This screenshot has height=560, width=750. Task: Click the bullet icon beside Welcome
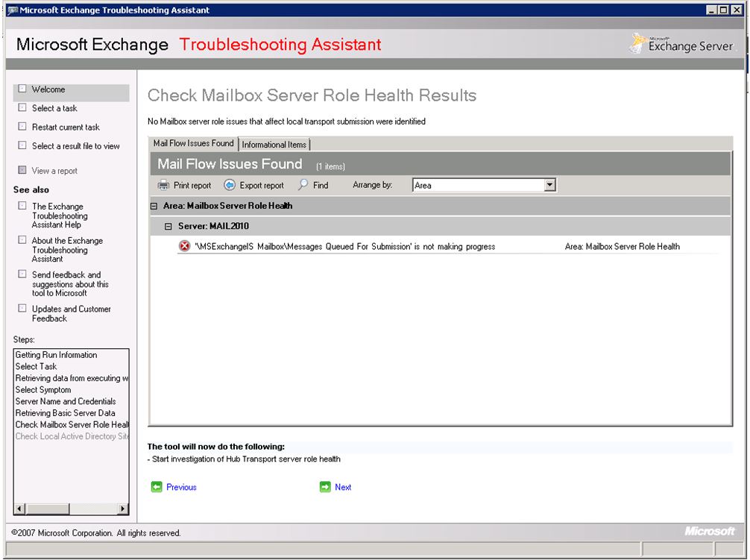pyautogui.click(x=22, y=89)
